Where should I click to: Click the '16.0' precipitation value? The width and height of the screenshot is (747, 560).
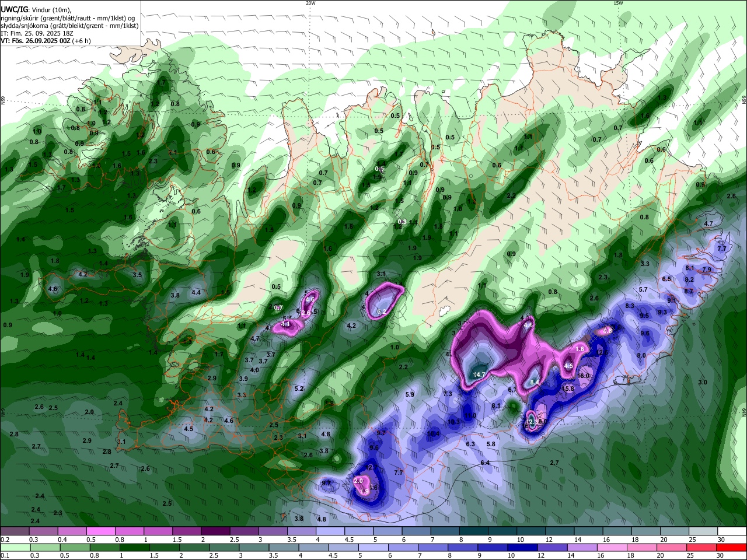pos(584,376)
